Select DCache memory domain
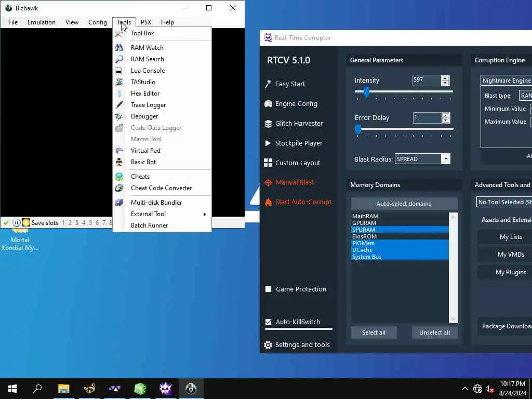This screenshot has height=399, width=532. click(x=400, y=250)
